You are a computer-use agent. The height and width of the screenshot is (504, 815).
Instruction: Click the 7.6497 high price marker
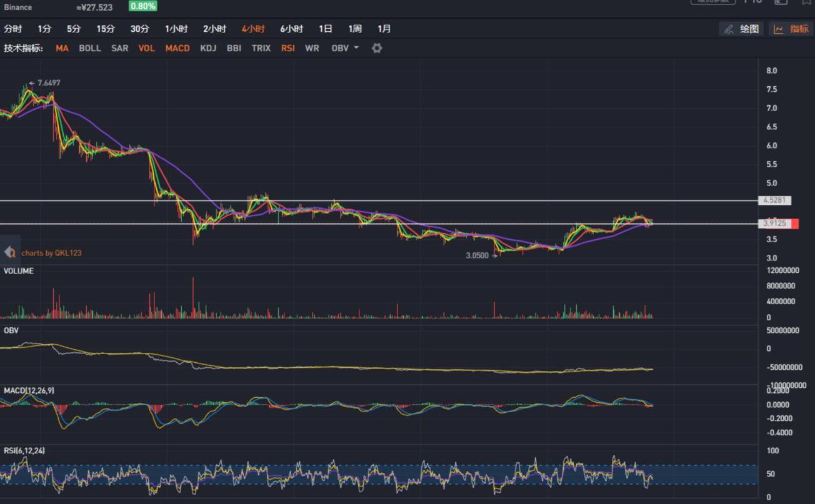pyautogui.click(x=48, y=83)
